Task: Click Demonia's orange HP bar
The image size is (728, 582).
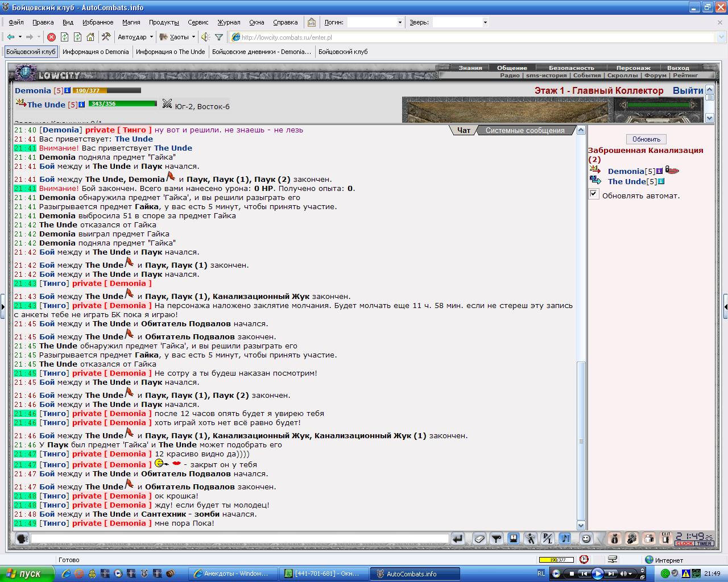Action: (106, 90)
